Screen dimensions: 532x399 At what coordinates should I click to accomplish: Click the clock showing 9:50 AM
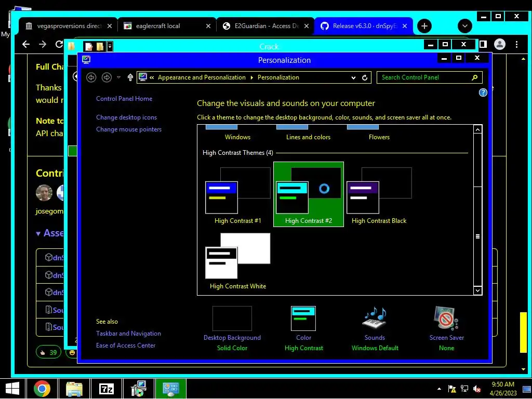(503, 389)
